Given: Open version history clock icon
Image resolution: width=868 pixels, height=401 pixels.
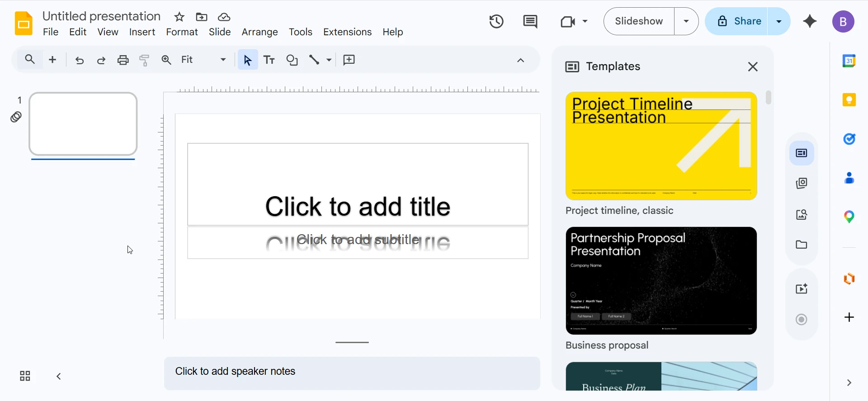Looking at the screenshot, I should tap(496, 22).
